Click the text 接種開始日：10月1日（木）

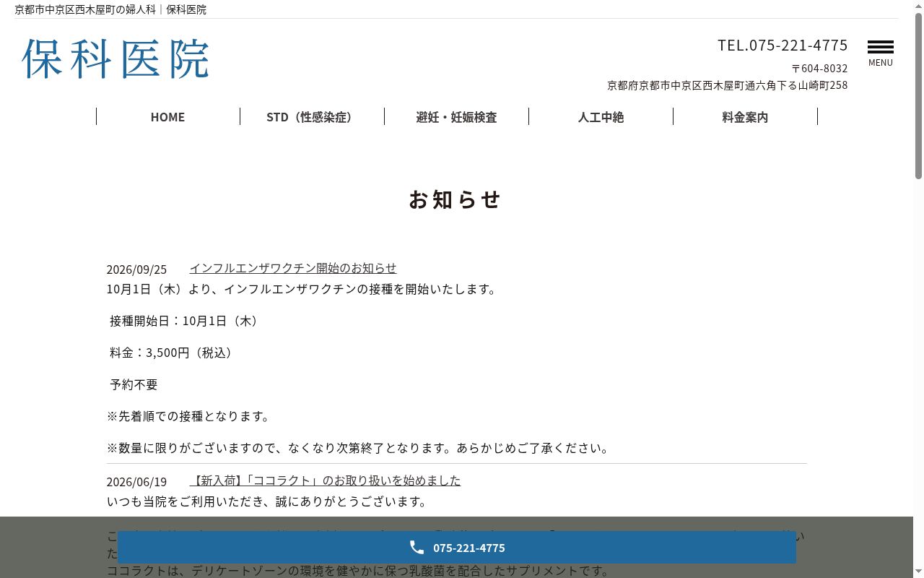(184, 321)
